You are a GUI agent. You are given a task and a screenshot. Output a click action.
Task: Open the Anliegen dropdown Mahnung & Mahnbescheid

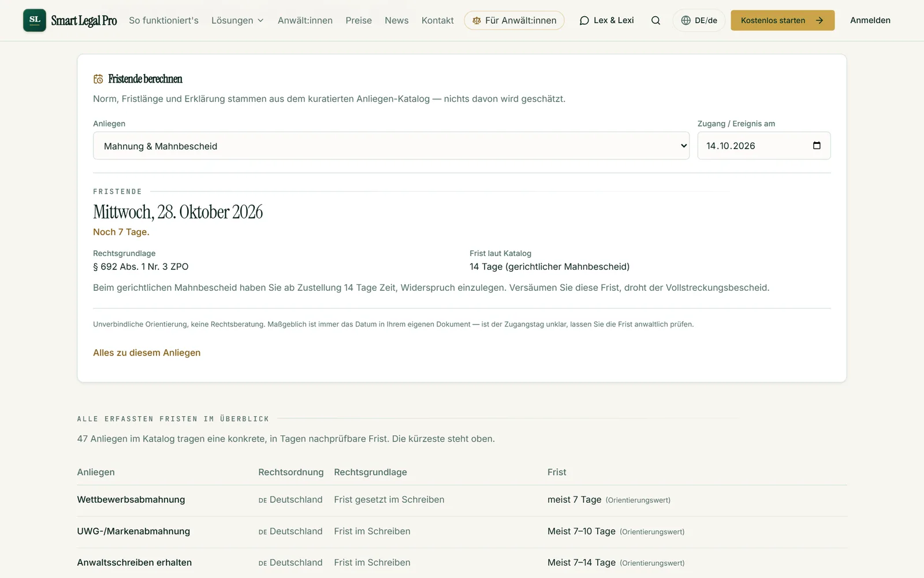tap(391, 146)
